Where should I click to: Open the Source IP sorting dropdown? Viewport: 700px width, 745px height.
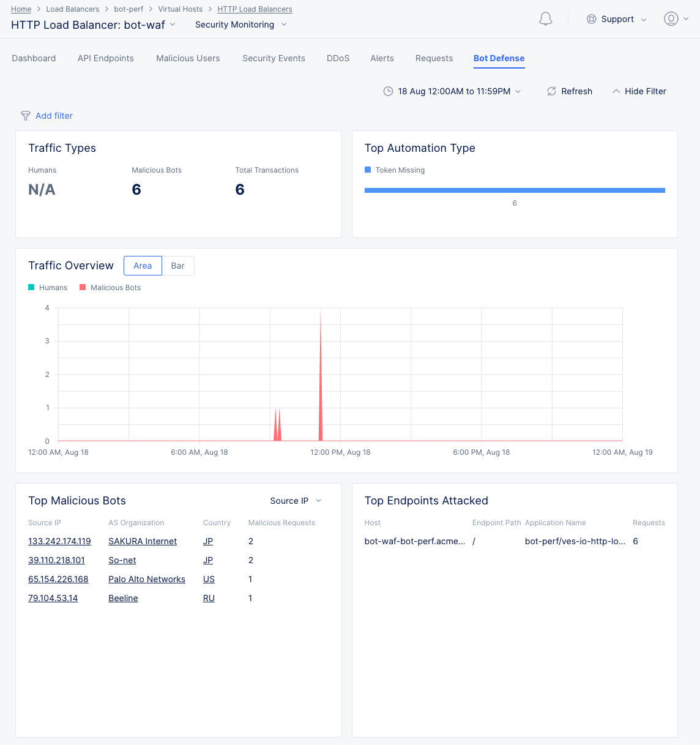pos(296,501)
